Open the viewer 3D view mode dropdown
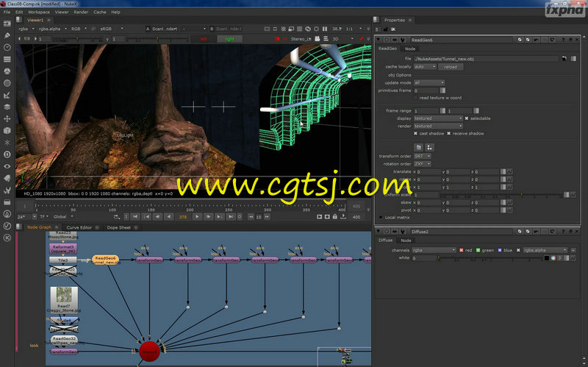 (343, 39)
